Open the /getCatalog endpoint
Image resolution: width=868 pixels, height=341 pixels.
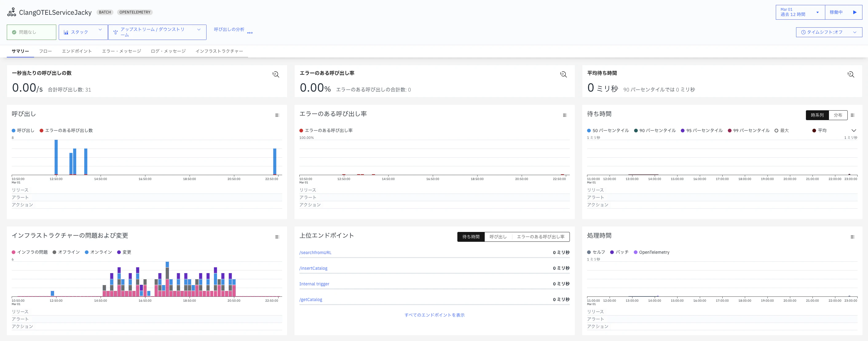[310, 300]
